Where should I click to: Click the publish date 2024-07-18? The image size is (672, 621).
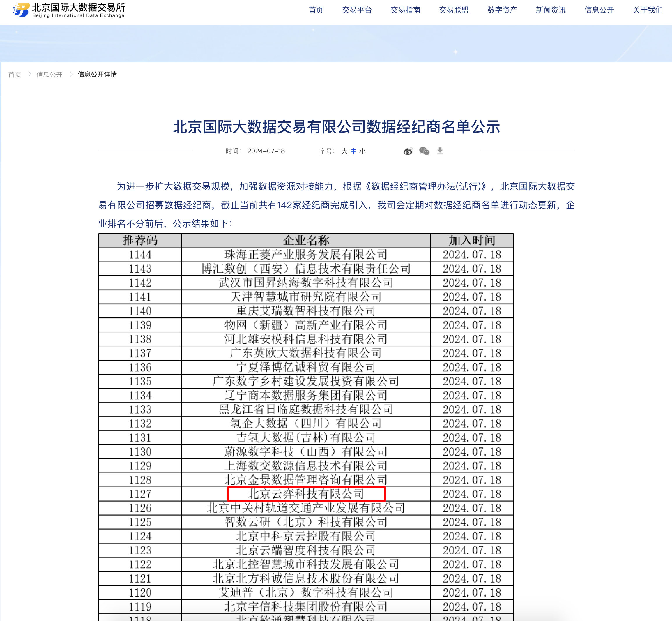click(x=266, y=151)
